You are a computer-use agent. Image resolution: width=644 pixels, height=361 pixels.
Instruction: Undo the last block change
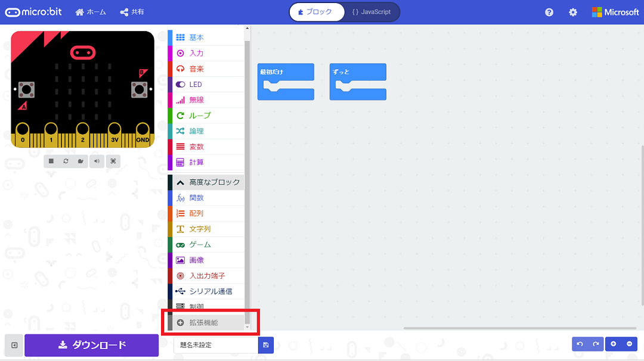tap(580, 344)
